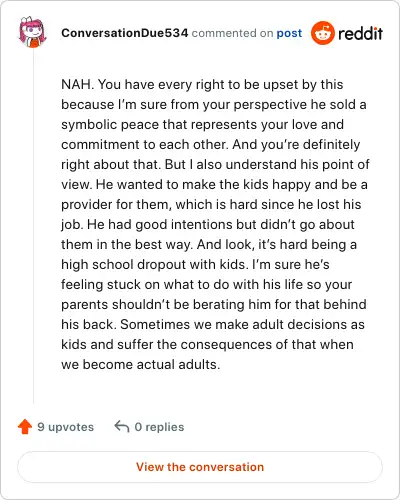Click the orange Reddit Snoo logo icon
Screen dimensions: 400x500
pyautogui.click(x=322, y=33)
